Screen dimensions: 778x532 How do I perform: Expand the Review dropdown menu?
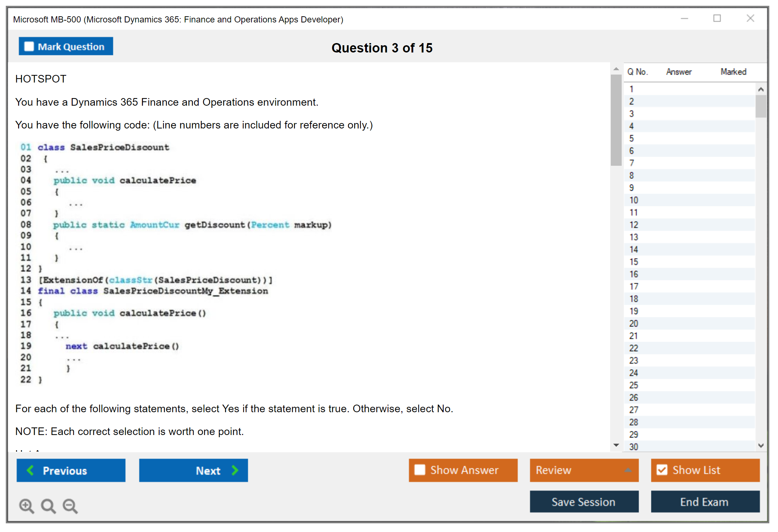[x=628, y=470]
